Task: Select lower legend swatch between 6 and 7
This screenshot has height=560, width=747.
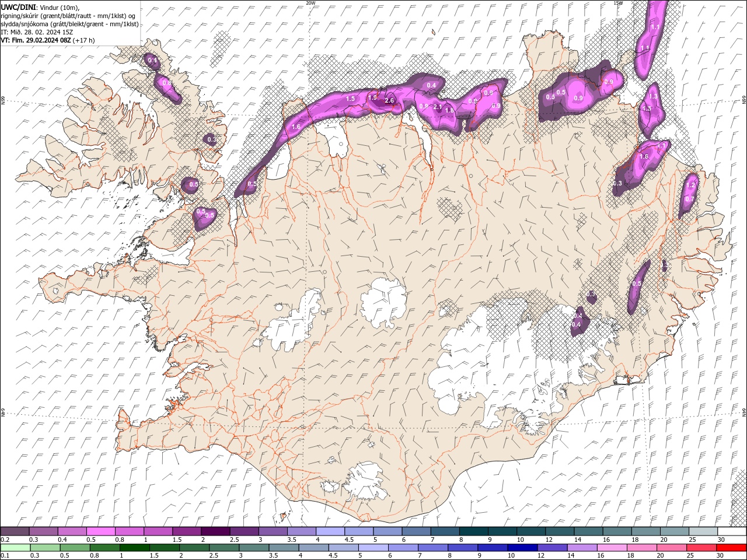Action: [x=403, y=548]
